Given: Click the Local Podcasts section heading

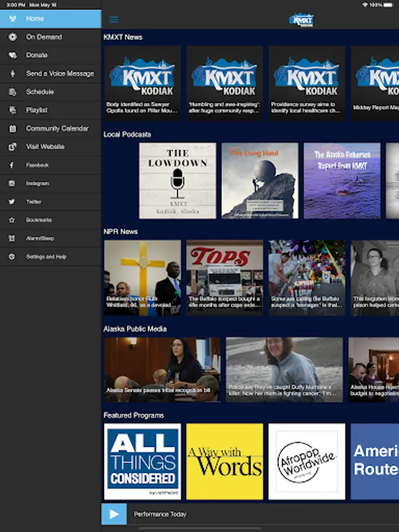Looking at the screenshot, I should tap(127, 134).
